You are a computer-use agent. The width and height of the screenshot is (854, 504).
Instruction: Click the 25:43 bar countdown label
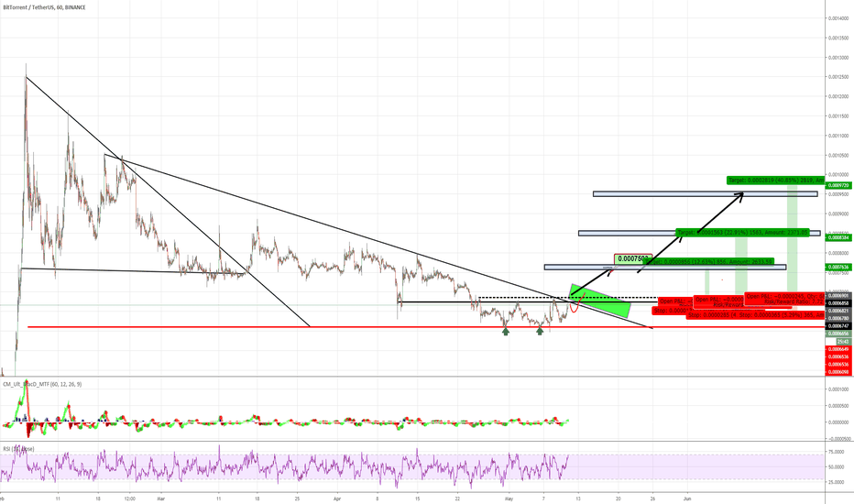pyautogui.click(x=843, y=342)
